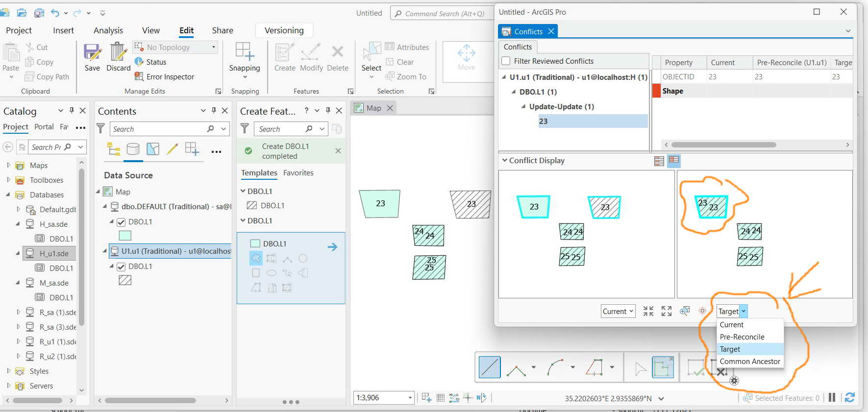Open the Versioning ribbon tab
Screen dimensions: 868x412
click(284, 30)
